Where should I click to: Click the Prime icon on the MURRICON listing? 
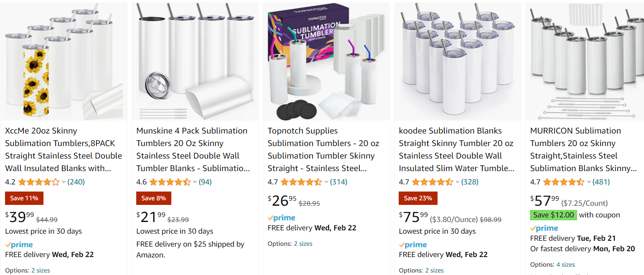[x=544, y=228]
